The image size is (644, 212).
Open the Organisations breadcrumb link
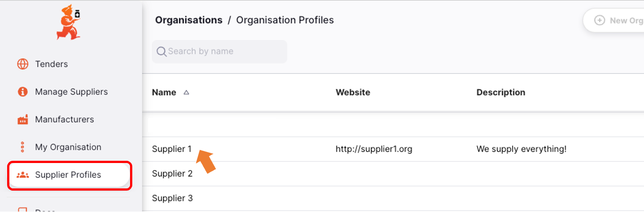click(x=189, y=20)
